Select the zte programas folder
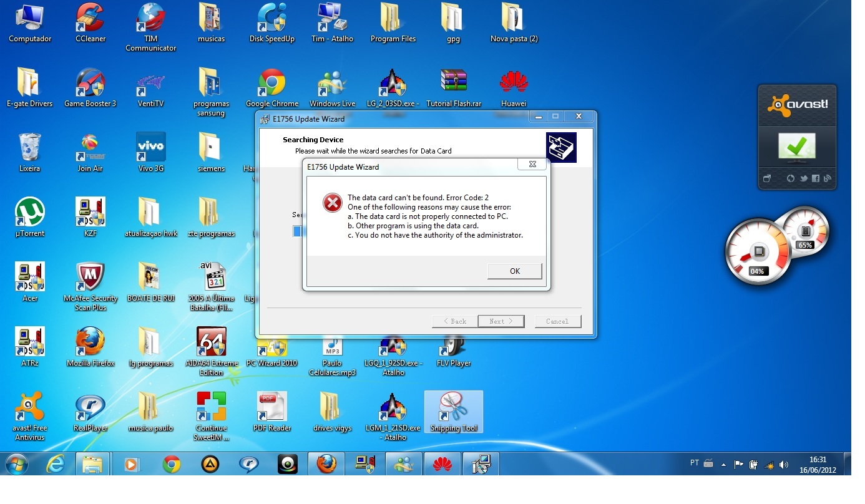 point(211,218)
